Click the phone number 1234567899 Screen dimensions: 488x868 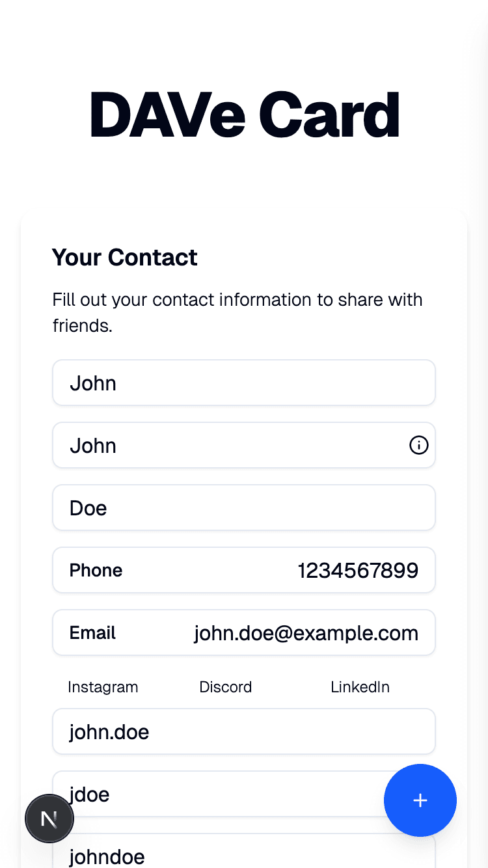pyautogui.click(x=358, y=571)
